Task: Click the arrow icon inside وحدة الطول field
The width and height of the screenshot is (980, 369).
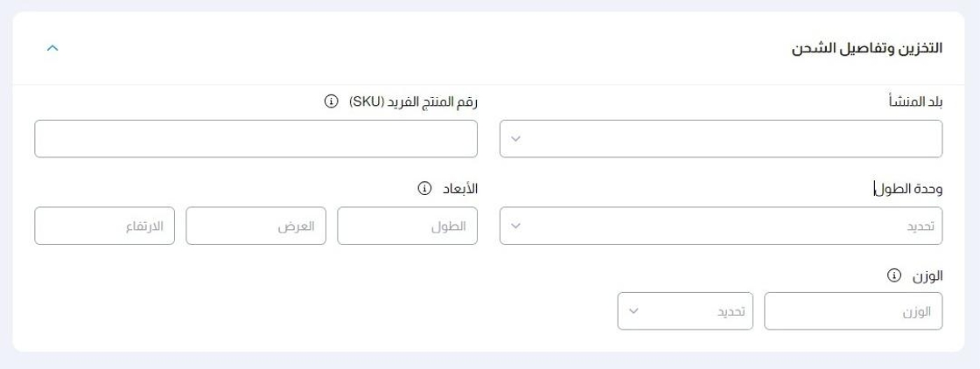Action: tap(516, 226)
